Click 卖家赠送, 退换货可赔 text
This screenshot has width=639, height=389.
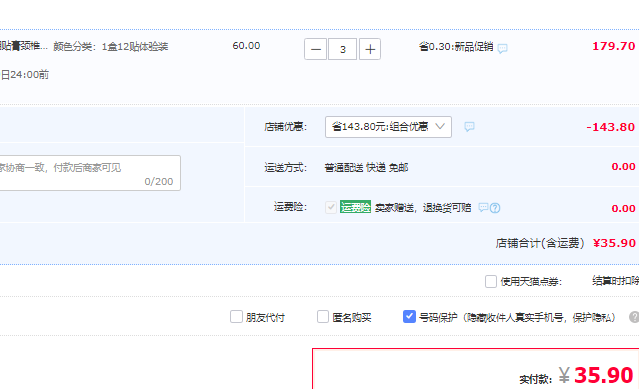coord(423,208)
